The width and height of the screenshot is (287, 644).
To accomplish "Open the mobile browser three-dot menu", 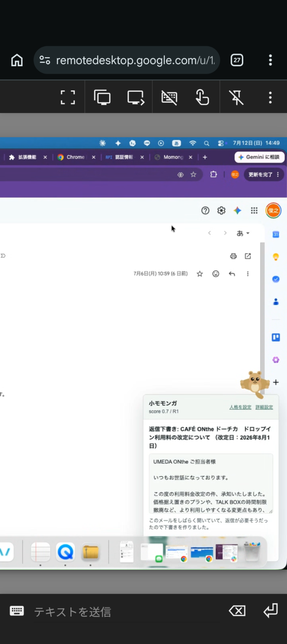I will tap(270, 60).
